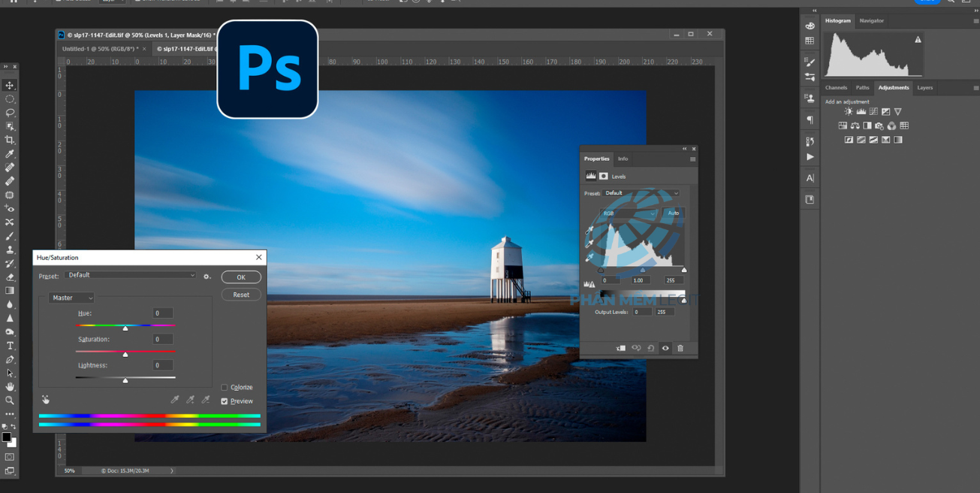Select the Elliptical Marquee tool
Viewport: 980px width, 493px height.
(10, 99)
